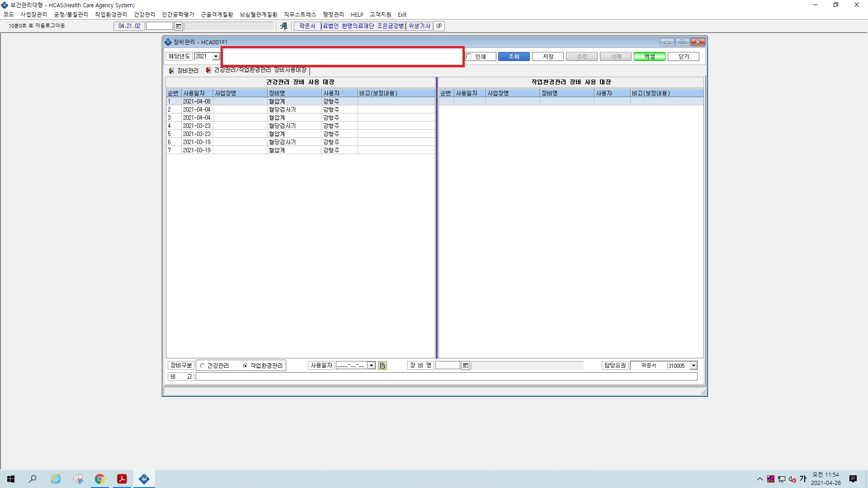
Task: Enable the 인쇄 checkbox
Action: click(x=469, y=56)
